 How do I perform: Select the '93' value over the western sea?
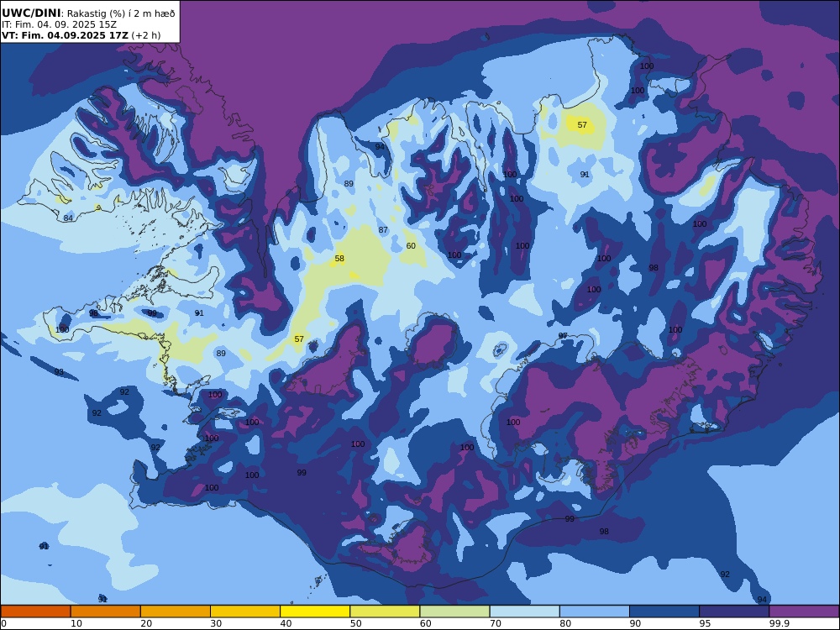[x=59, y=372]
